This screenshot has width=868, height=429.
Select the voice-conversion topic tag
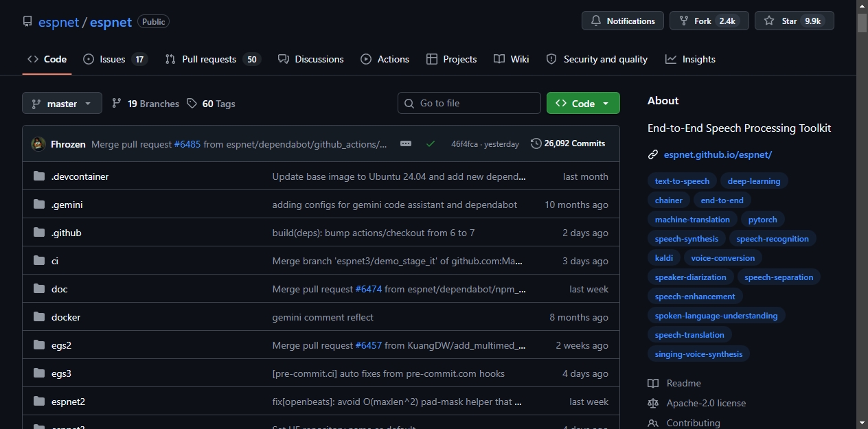pos(723,258)
